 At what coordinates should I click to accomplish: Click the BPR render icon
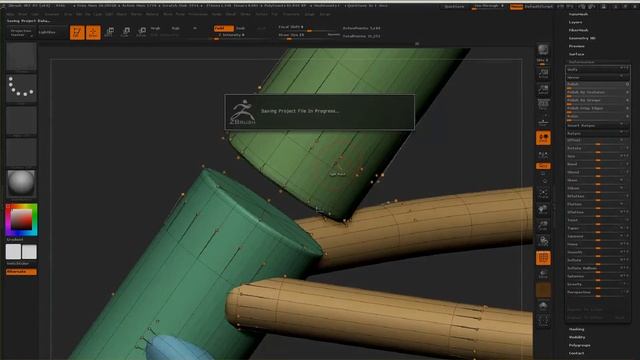(x=543, y=50)
